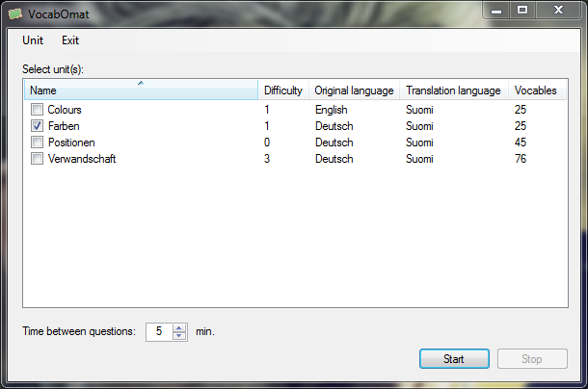588x389 pixels.
Task: Click the VocabOmat app icon in title bar
Action: [x=15, y=14]
